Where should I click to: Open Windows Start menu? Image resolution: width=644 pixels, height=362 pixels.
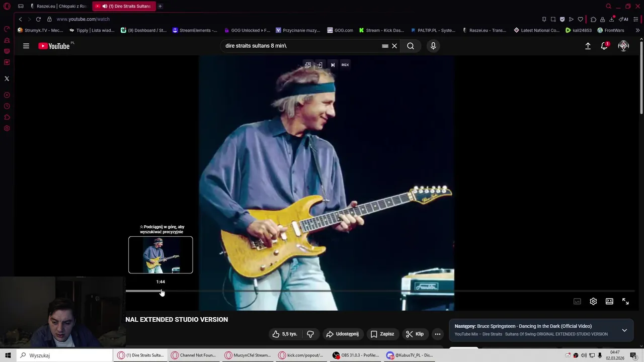8,355
